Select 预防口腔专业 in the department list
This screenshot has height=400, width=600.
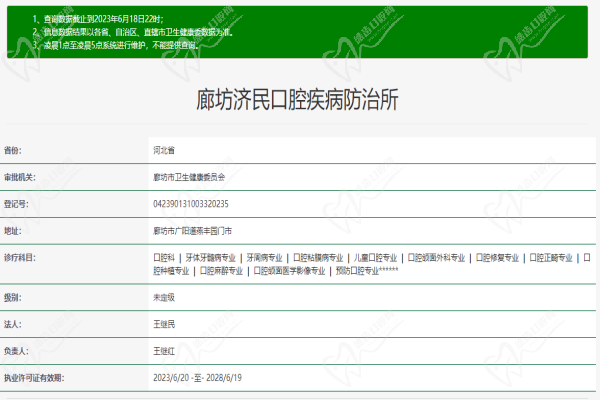(357, 271)
